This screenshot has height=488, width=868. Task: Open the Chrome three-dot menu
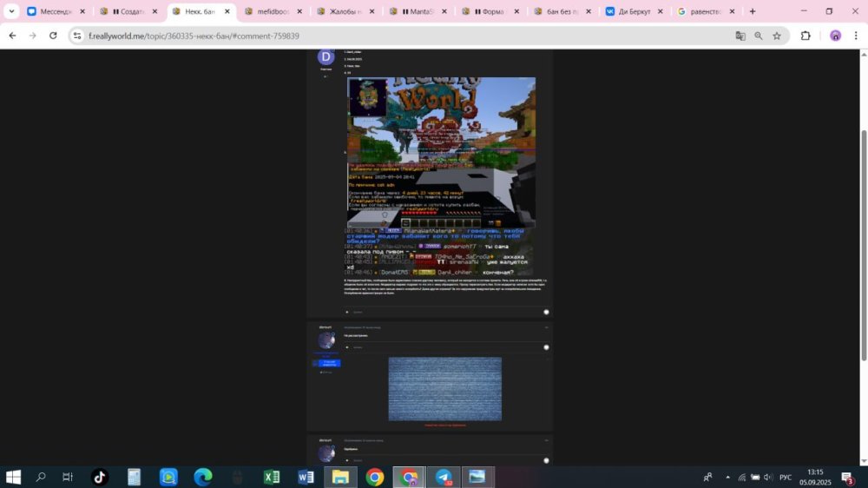tap(856, 36)
